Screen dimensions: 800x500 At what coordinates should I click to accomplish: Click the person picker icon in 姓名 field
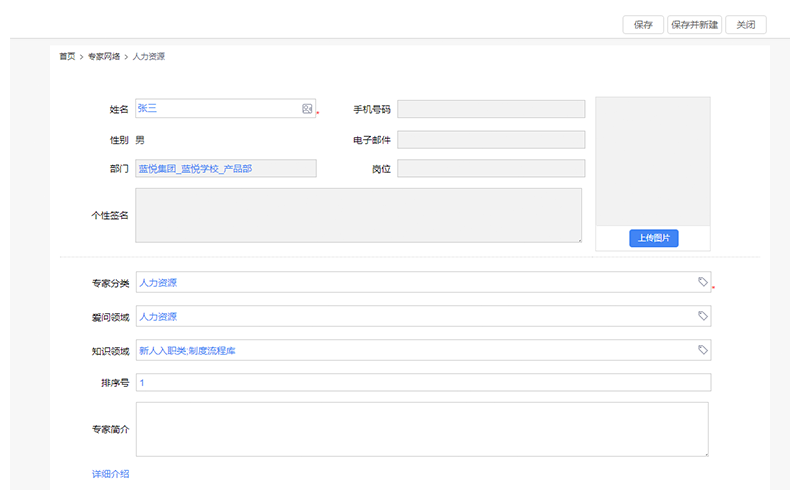pos(307,109)
